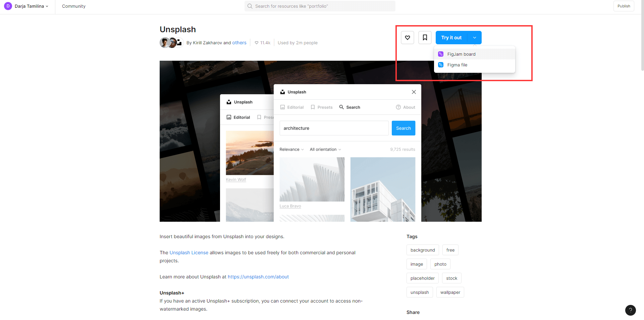Select the wallpaper tag
Viewport: 644px width, 320px height.
450,292
